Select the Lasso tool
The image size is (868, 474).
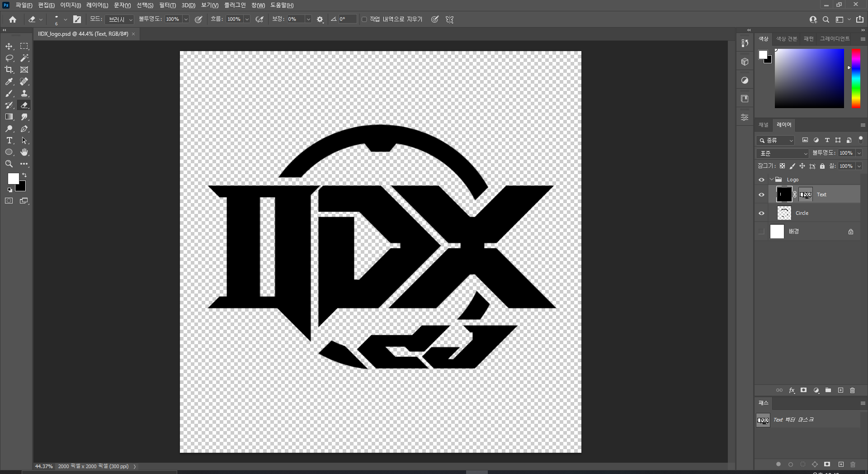[9, 58]
